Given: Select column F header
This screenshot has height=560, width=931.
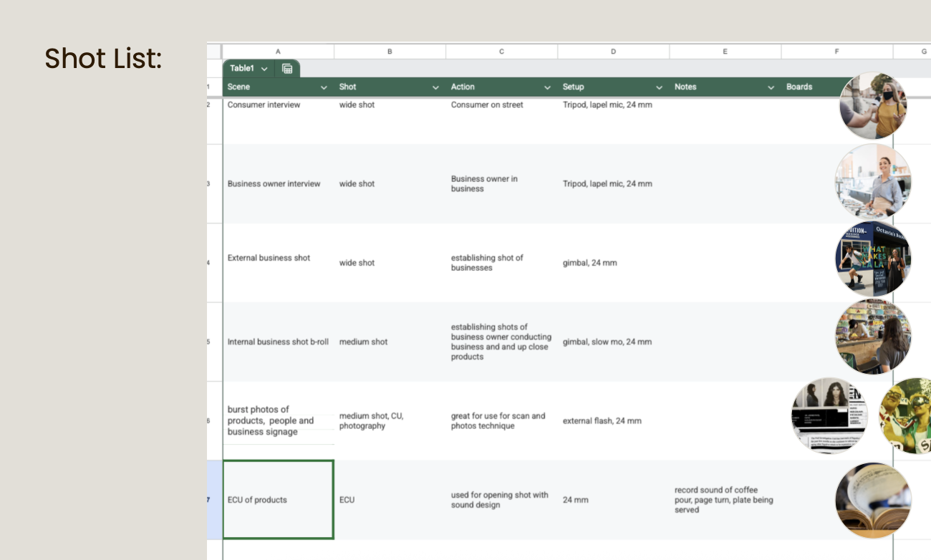Looking at the screenshot, I should tap(836, 52).
